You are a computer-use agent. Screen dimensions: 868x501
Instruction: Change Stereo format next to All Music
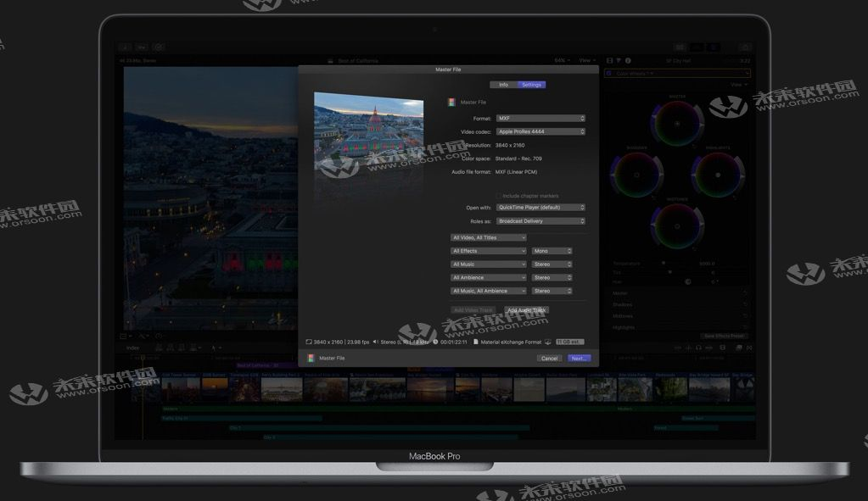coord(552,264)
